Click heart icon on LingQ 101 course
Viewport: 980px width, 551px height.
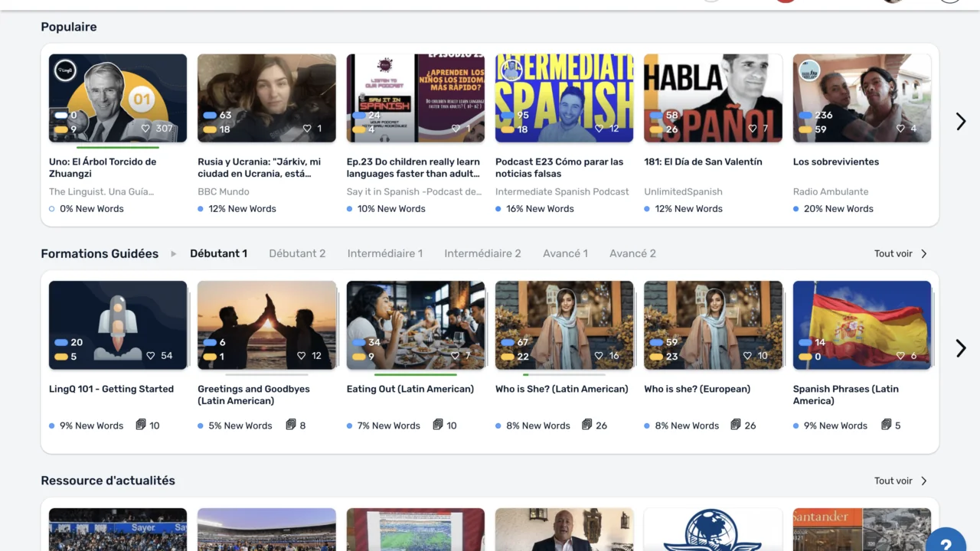[x=151, y=356]
